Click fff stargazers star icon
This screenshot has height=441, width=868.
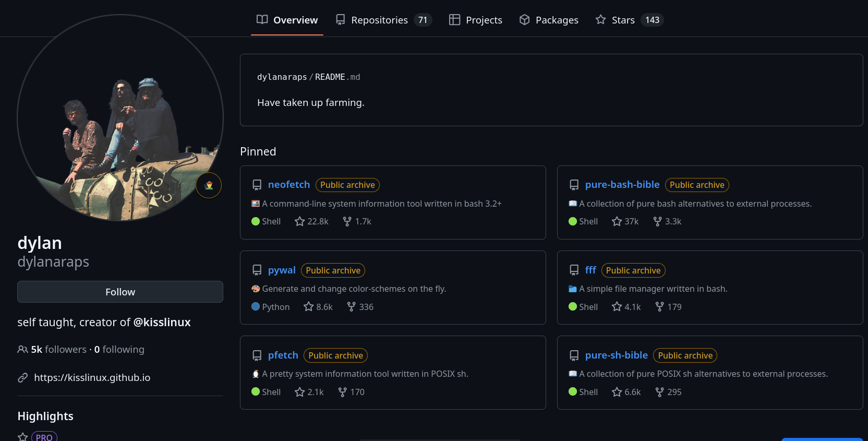coord(617,307)
